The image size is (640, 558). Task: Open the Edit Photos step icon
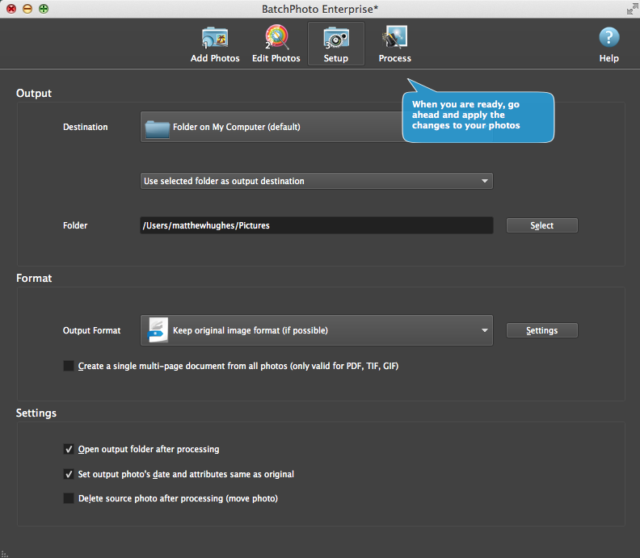click(276, 39)
